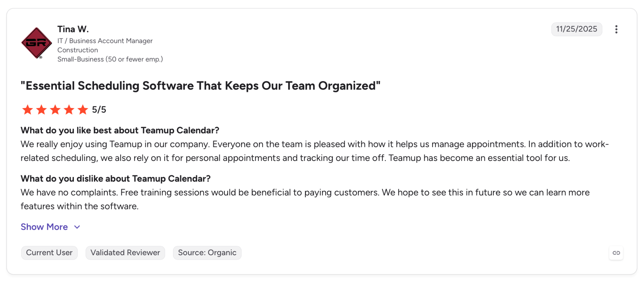Click reviewer name Tina W.
This screenshot has width=644, height=281.
tap(73, 29)
